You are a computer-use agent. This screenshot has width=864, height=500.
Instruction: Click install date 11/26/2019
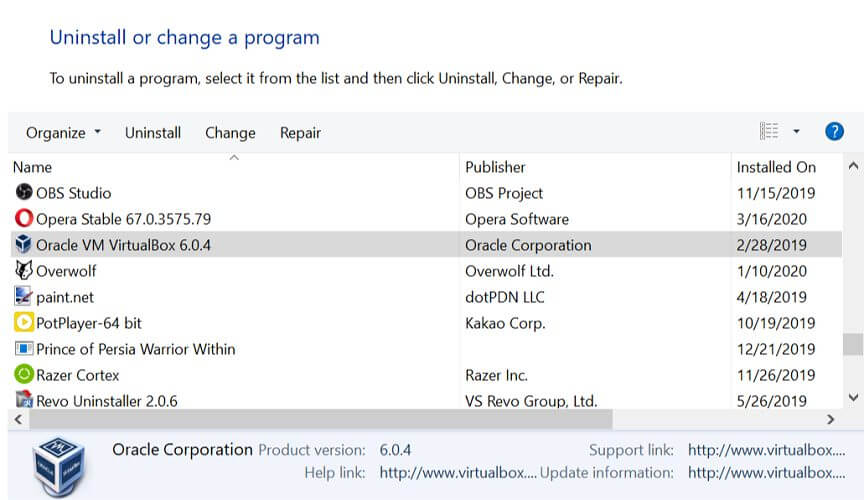[776, 375]
